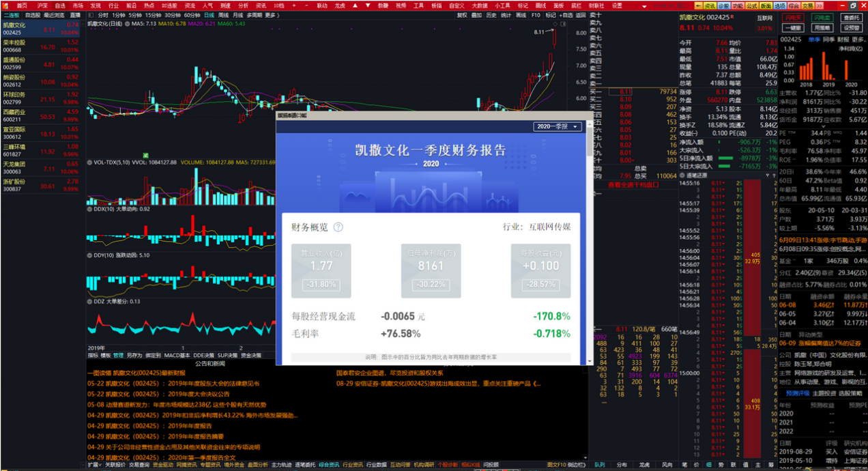Expand the 更多 period options
The height and width of the screenshot is (471, 868).
point(272,14)
